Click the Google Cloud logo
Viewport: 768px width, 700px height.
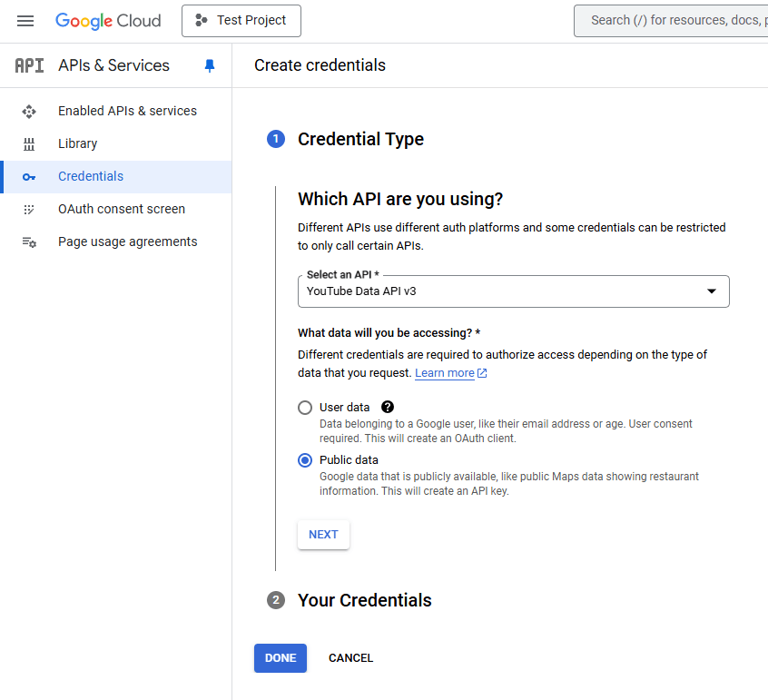coord(108,21)
